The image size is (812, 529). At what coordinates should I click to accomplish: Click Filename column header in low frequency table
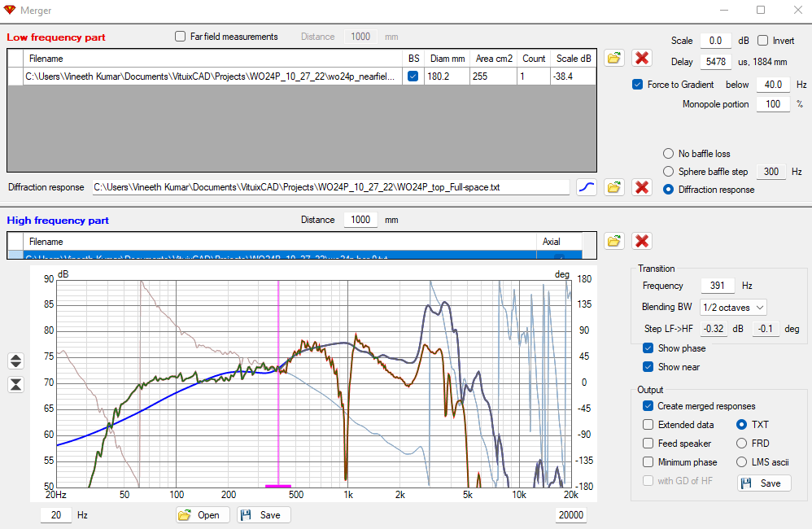coord(212,59)
